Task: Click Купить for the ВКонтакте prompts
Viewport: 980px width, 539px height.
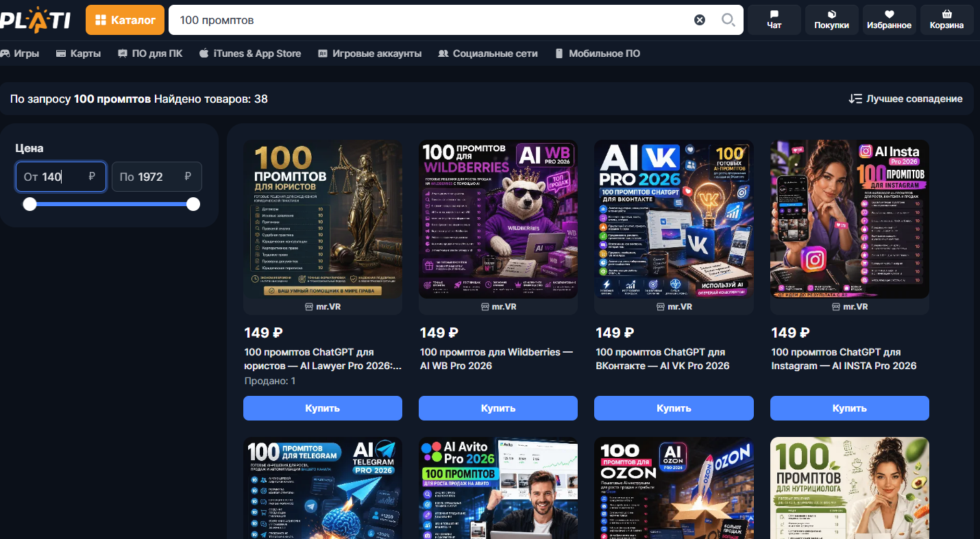Action: click(674, 408)
